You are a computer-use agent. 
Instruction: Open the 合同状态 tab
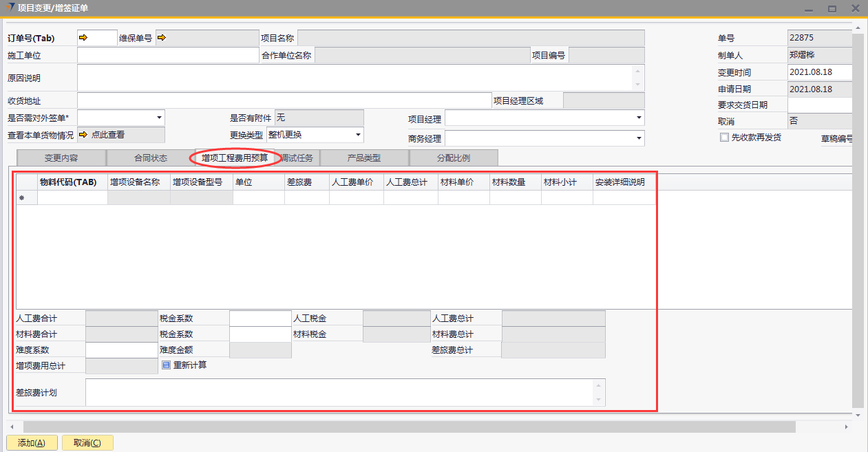pos(151,158)
